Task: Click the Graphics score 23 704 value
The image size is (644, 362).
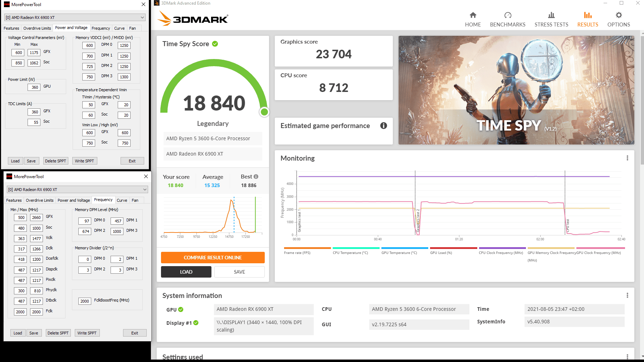Action: [333, 54]
